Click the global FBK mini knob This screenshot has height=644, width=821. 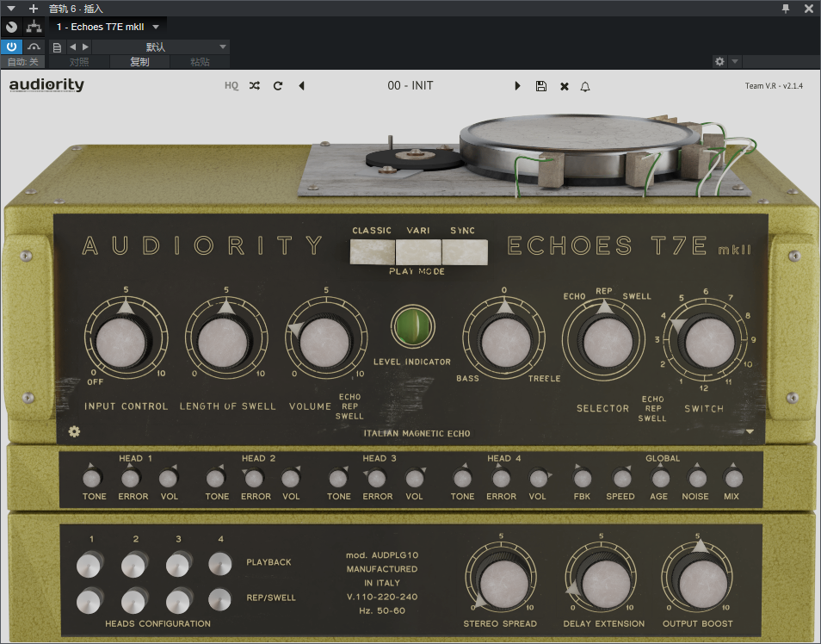(583, 478)
